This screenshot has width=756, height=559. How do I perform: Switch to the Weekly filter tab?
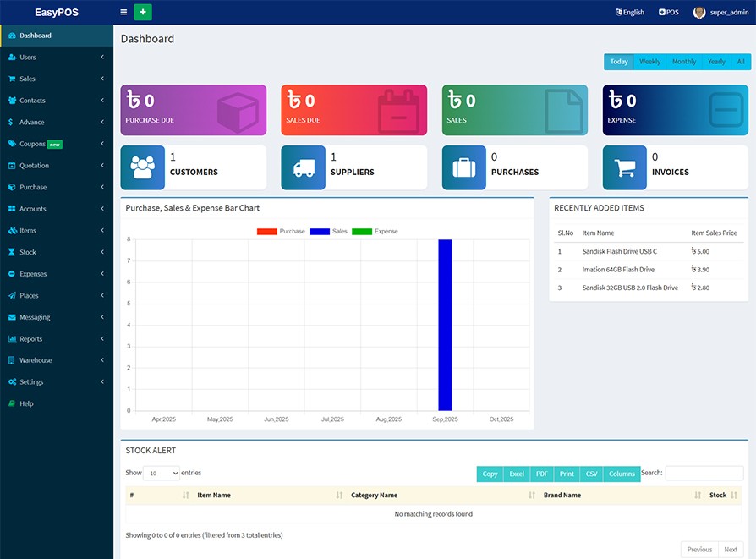pyautogui.click(x=649, y=62)
